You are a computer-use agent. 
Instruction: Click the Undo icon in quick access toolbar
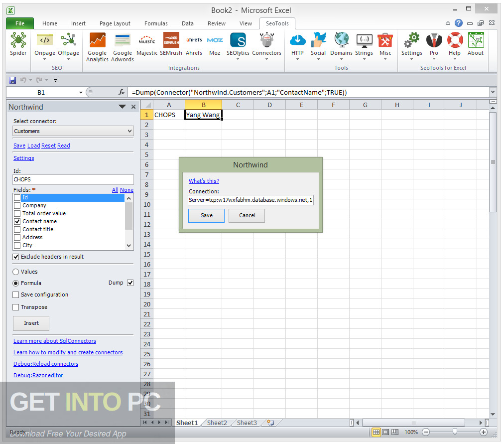[x=23, y=80]
